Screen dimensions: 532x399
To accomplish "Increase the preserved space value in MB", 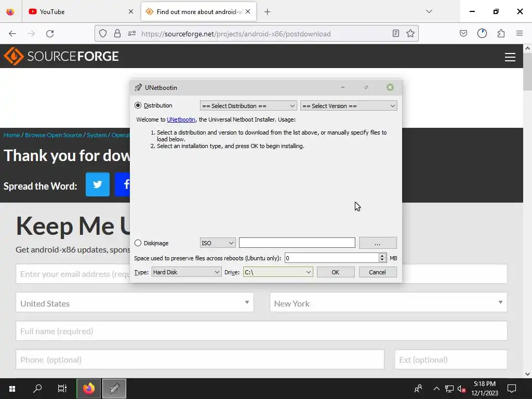I will click(382, 256).
